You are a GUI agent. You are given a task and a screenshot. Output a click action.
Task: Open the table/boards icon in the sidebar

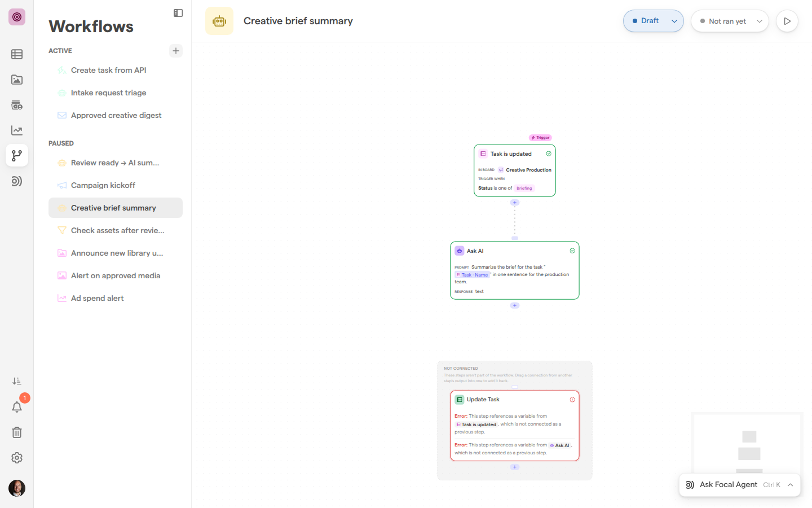click(17, 54)
